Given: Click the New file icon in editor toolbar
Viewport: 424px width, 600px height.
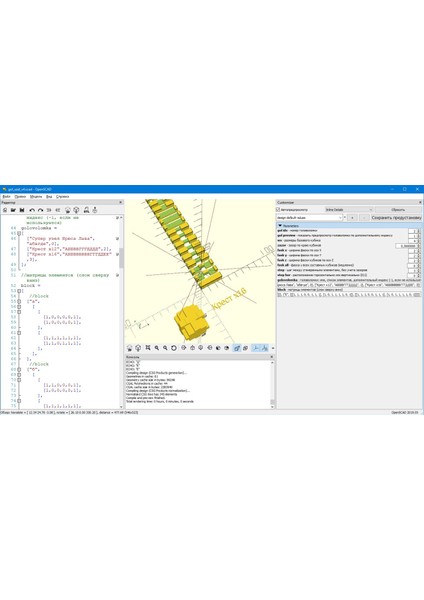Looking at the screenshot, I should tap(5, 210).
